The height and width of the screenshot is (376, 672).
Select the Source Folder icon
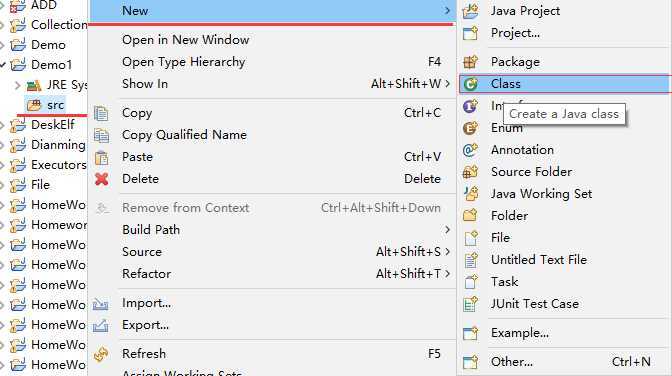click(470, 172)
